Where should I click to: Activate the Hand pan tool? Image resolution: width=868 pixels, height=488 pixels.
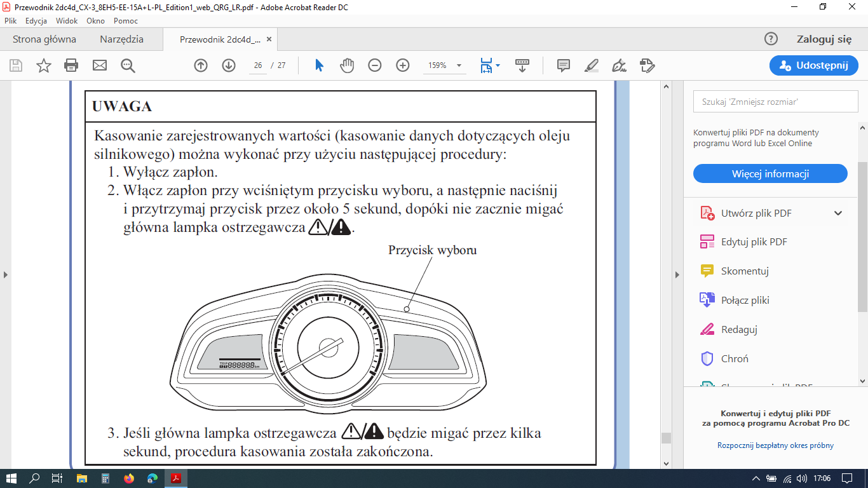[x=346, y=65]
